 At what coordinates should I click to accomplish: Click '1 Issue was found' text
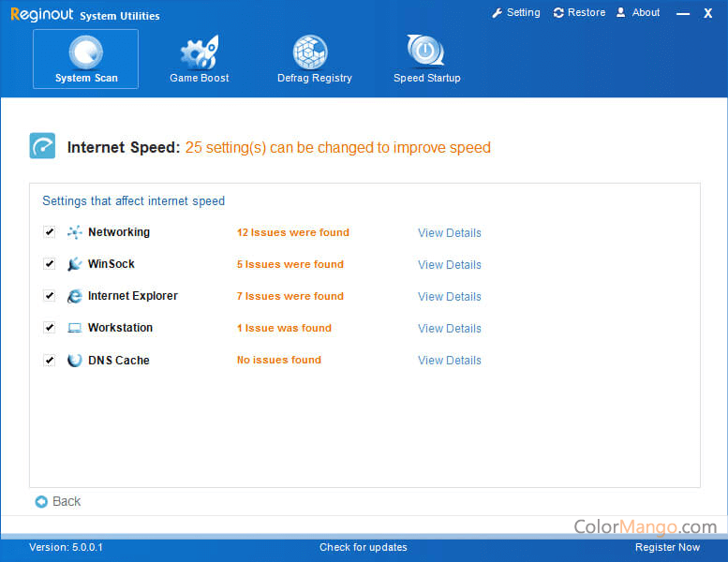(284, 328)
